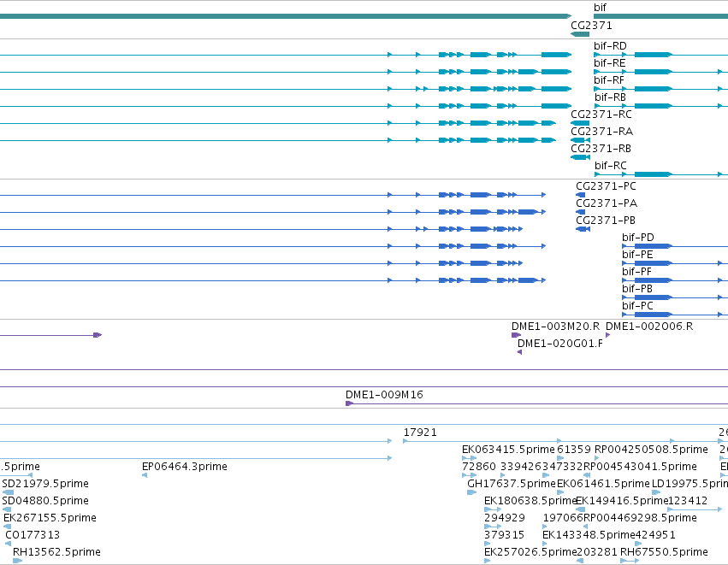This screenshot has height=565, width=728.
Task: Click the CG2371-PB protein label
Action: tap(606, 221)
